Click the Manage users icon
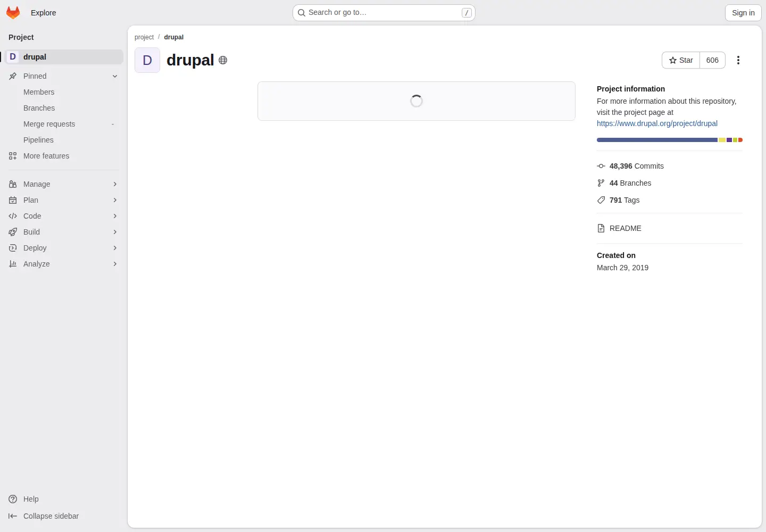 coord(13,184)
